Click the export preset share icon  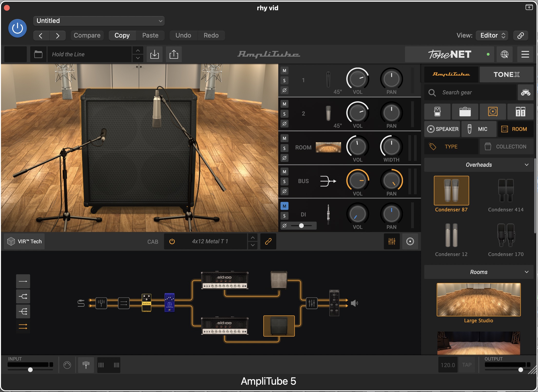[x=174, y=54]
